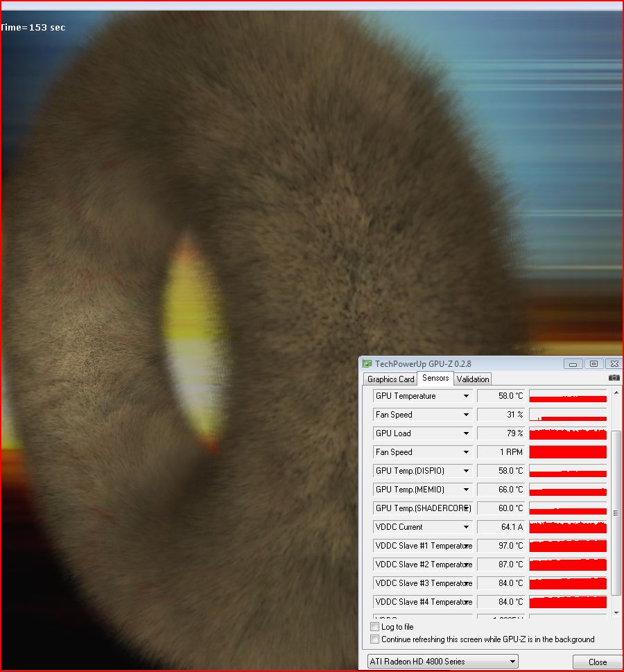The image size is (624, 672).
Task: Click the GPU Load history graph
Action: click(568, 433)
